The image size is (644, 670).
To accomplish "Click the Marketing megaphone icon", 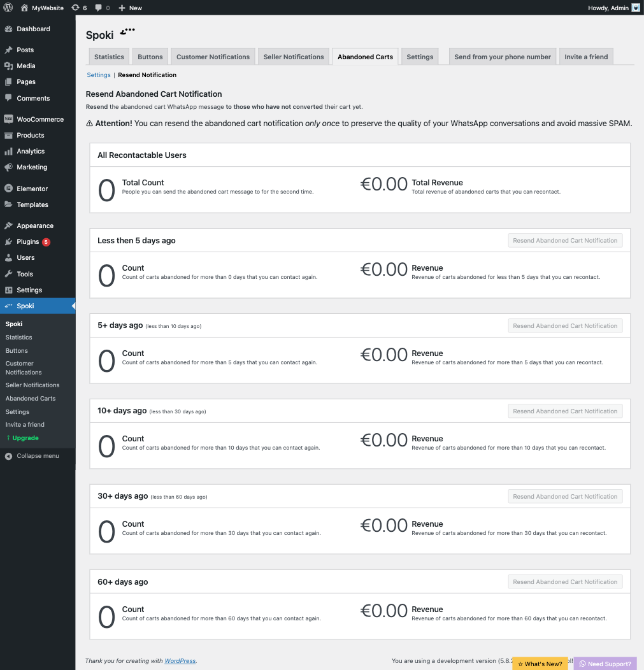I will coord(8,167).
